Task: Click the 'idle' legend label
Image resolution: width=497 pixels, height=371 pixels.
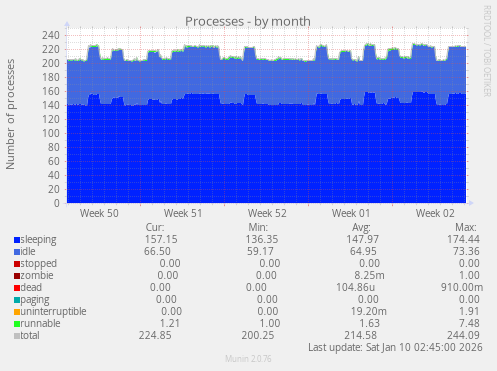Action: [x=28, y=251]
